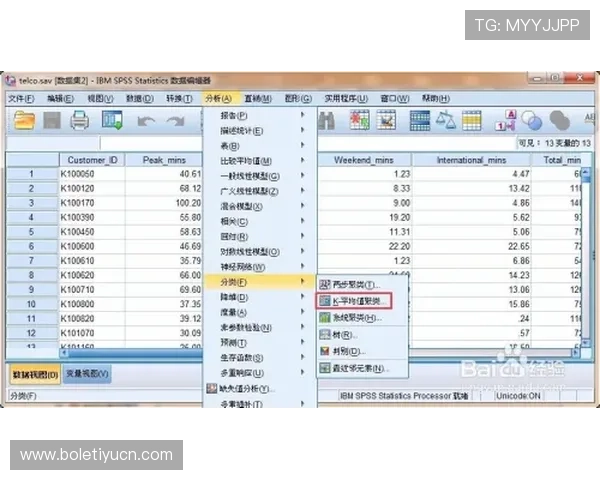This screenshot has width=600, height=480.
Task: Select K-平均值聚类 menu entry
Action: pos(354,301)
